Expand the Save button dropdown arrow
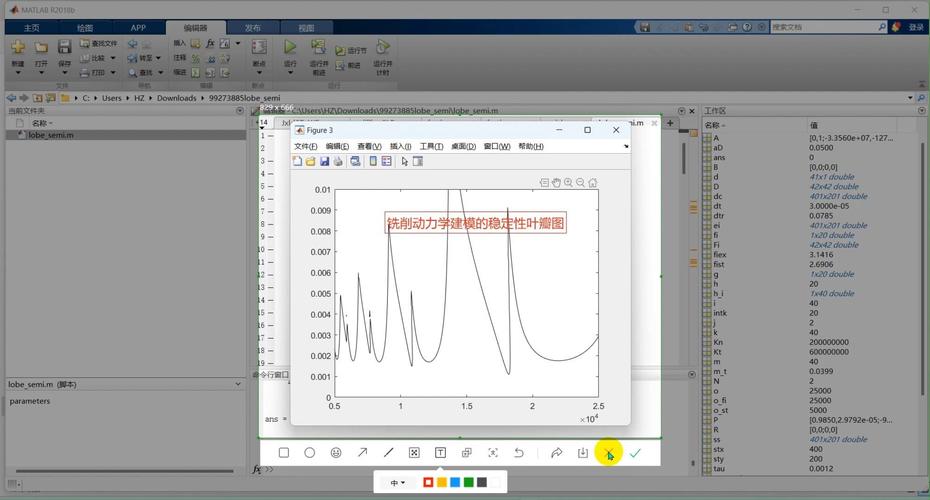Screen dimensions: 930x500 [65, 72]
